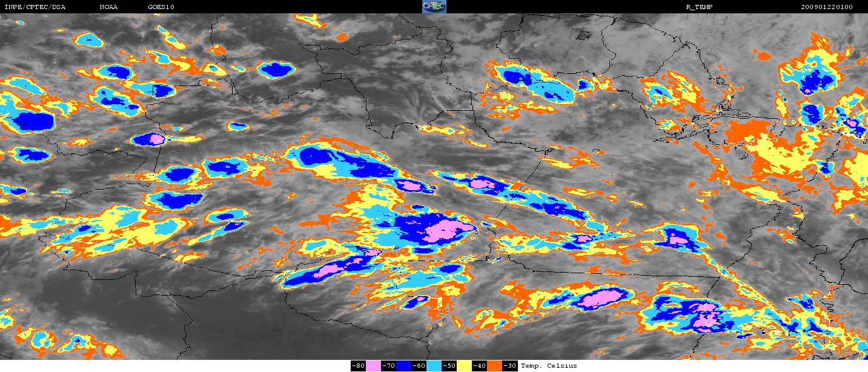Click the R_TEMP product label
Image resolution: width=868 pixels, height=372 pixels.
click(x=699, y=7)
